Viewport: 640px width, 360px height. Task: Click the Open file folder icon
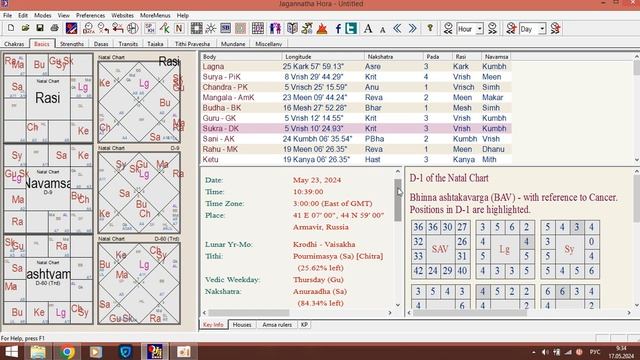click(25, 28)
